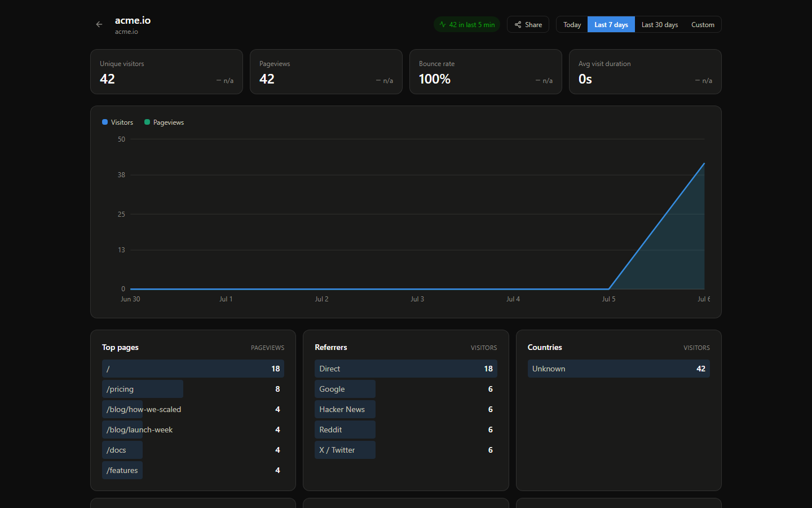This screenshot has width=812, height=508.
Task: Select the /blog/how-we-scaled page row
Action: click(193, 409)
